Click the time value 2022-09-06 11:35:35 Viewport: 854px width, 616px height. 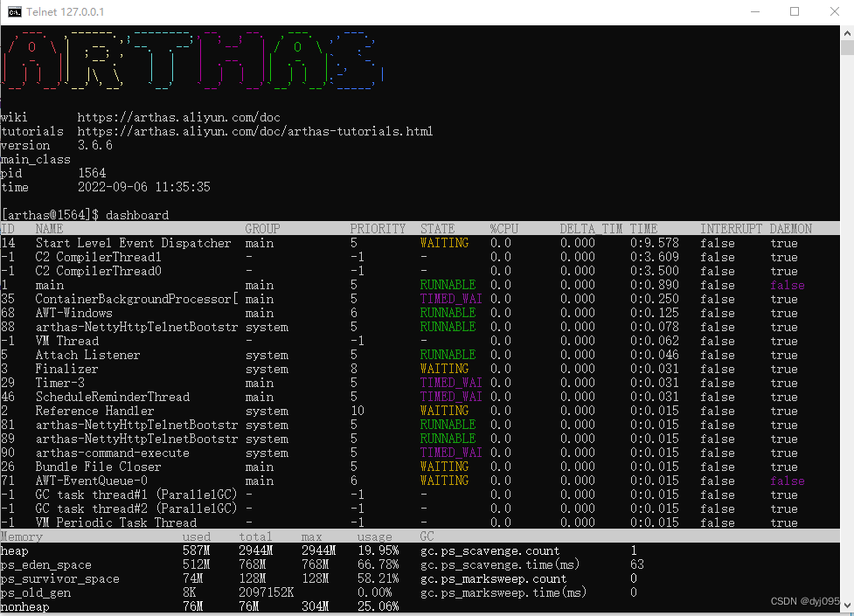[x=143, y=187]
